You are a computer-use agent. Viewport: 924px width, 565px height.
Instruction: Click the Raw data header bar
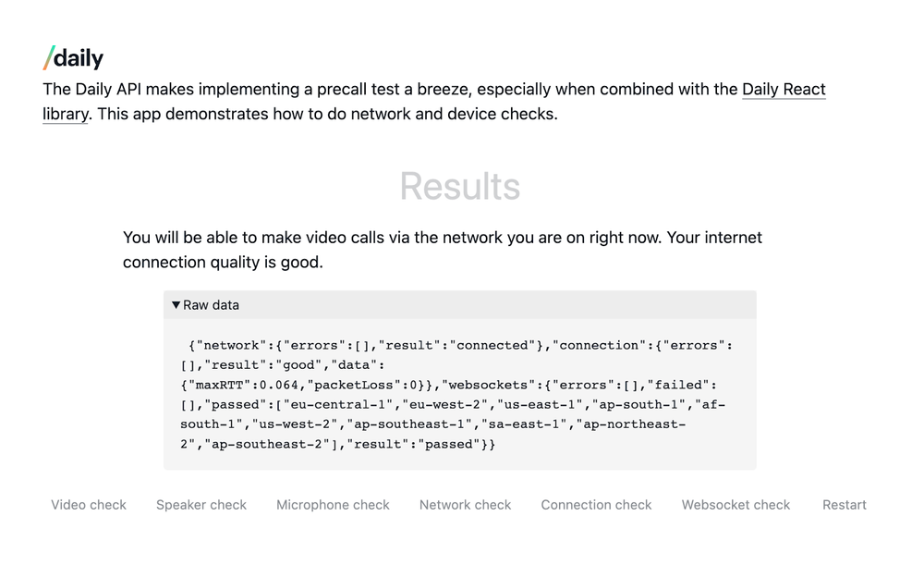[459, 304]
